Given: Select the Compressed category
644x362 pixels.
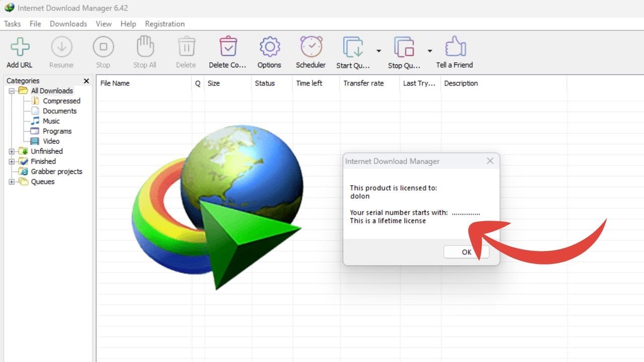Looking at the screenshot, I should tap(61, 101).
